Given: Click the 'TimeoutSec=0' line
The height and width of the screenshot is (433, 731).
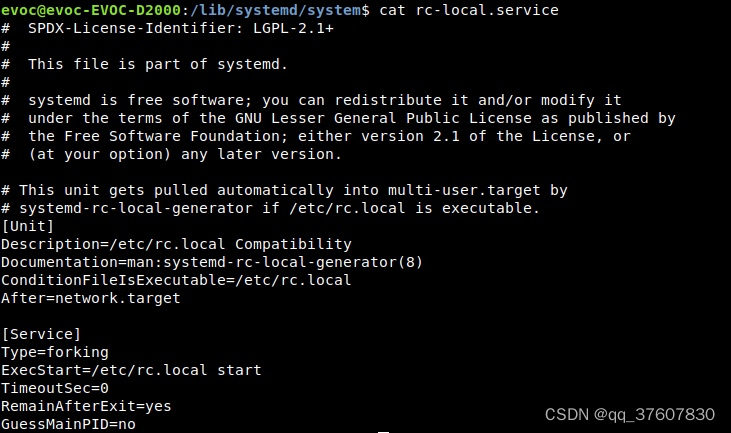Looking at the screenshot, I should click(55, 388).
